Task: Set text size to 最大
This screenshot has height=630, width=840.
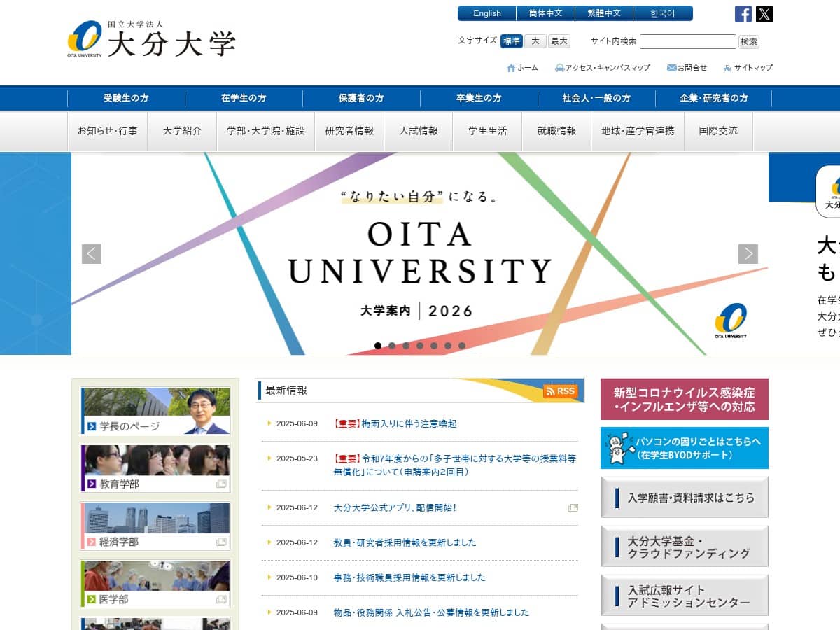Action: [x=559, y=41]
